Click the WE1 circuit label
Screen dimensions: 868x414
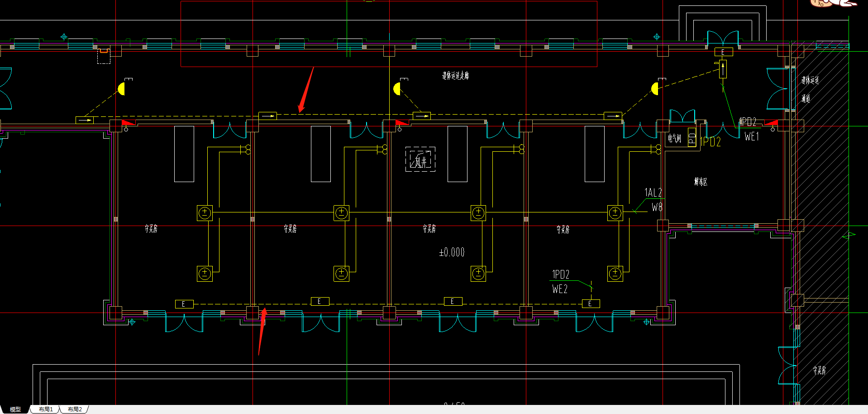click(752, 136)
